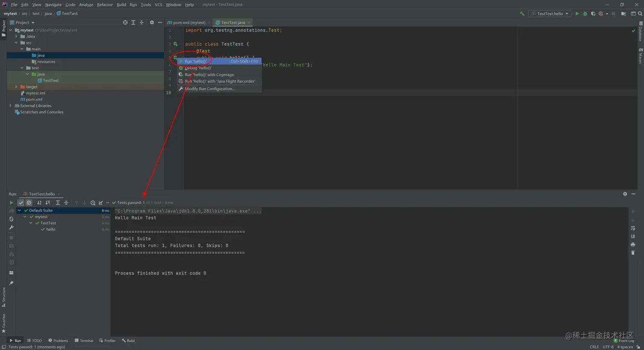Collapse all in the Project panel toolbar

(x=142, y=23)
